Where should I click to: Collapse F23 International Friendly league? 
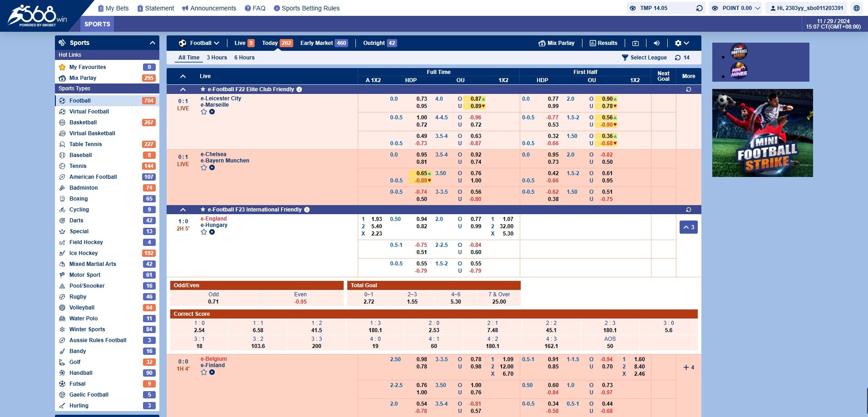coord(183,210)
